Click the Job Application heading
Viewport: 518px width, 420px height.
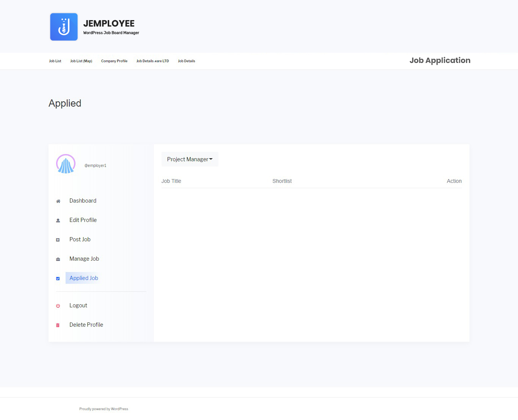click(x=440, y=60)
